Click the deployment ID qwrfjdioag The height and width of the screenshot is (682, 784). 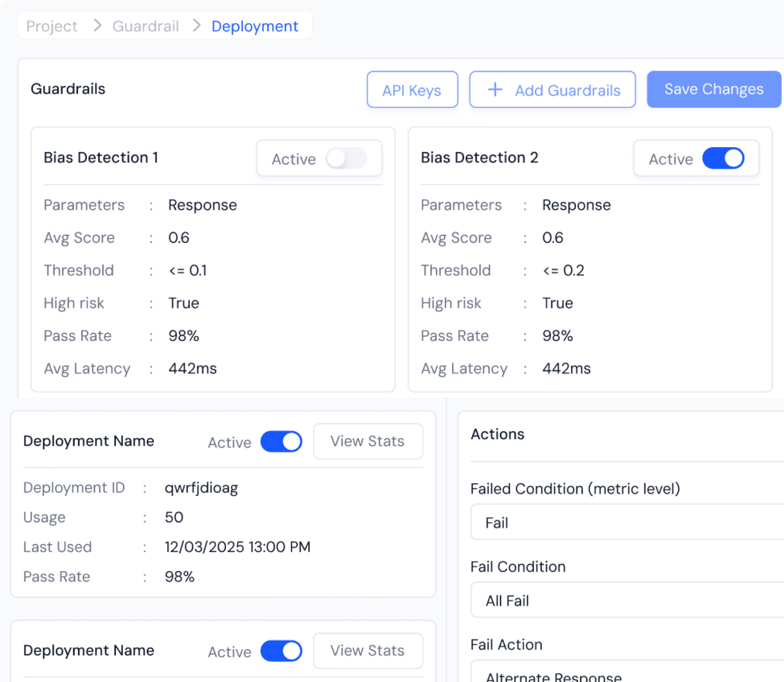[201, 488]
